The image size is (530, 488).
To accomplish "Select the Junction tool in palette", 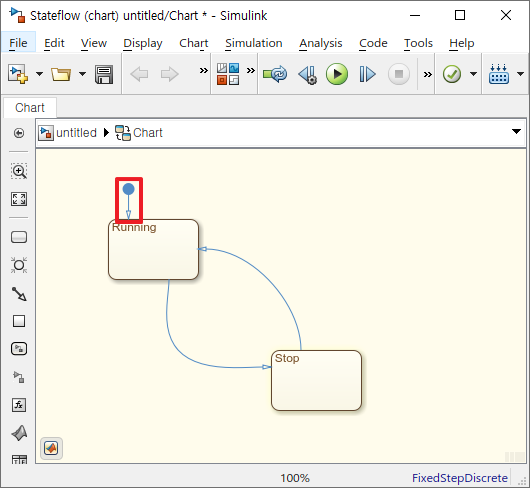I will click(19, 265).
